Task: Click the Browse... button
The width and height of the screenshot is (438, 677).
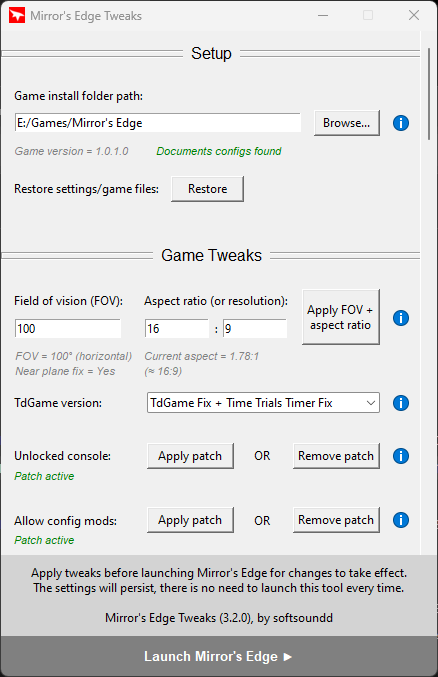Action: [347, 123]
